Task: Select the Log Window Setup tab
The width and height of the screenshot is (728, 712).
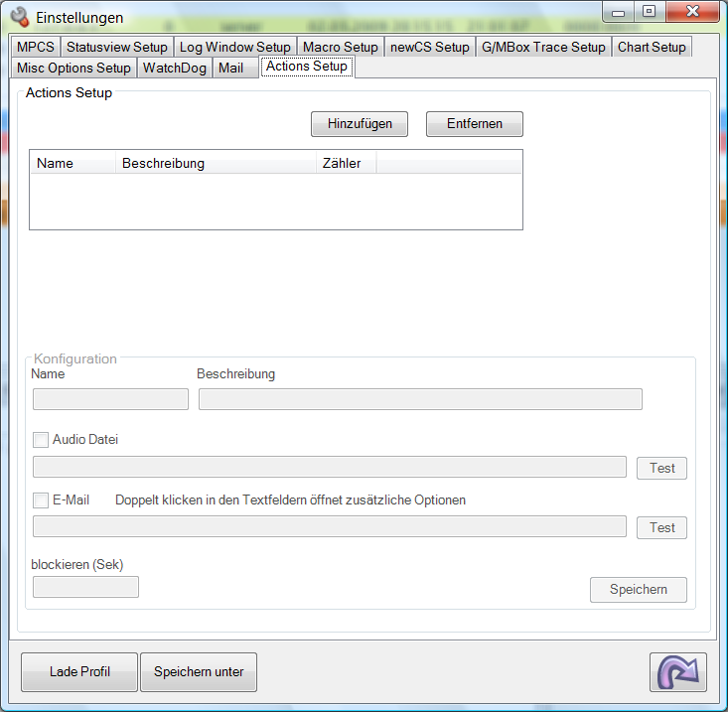Action: pos(234,47)
